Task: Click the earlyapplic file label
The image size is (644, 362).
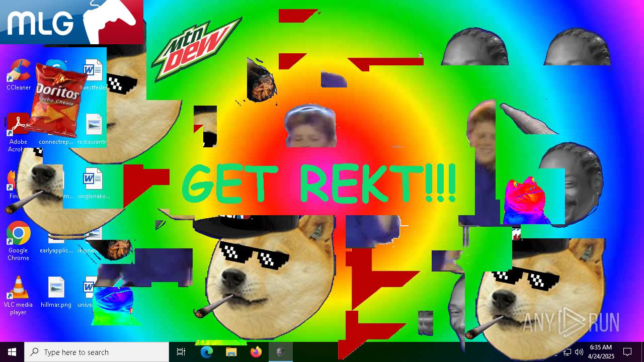Action: 56,250
